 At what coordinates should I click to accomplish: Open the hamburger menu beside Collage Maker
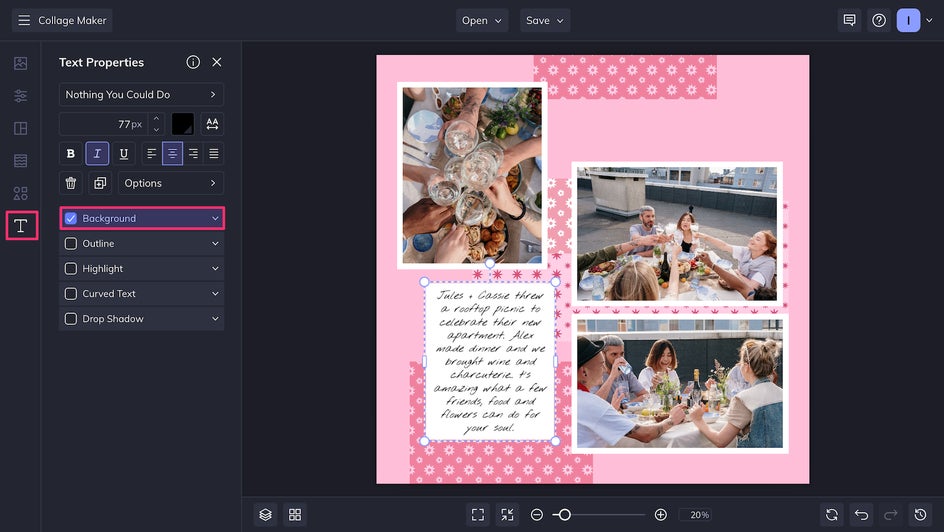[24, 20]
